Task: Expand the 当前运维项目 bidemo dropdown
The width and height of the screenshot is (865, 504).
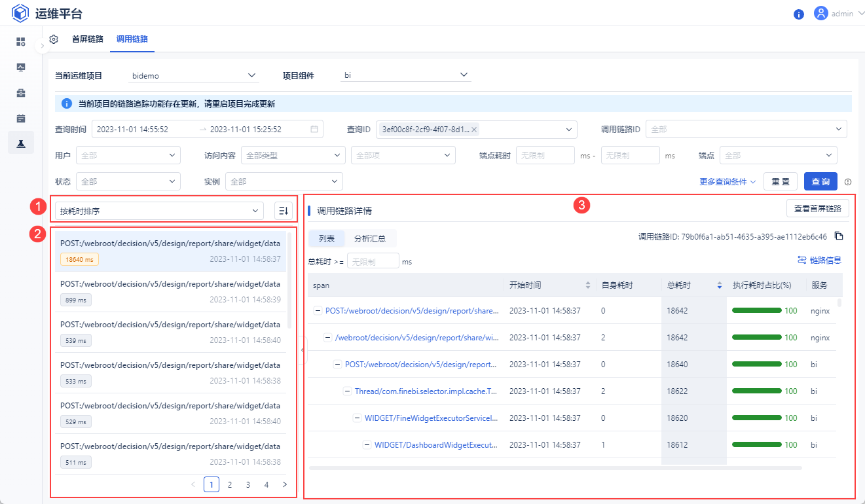Action: coord(195,75)
